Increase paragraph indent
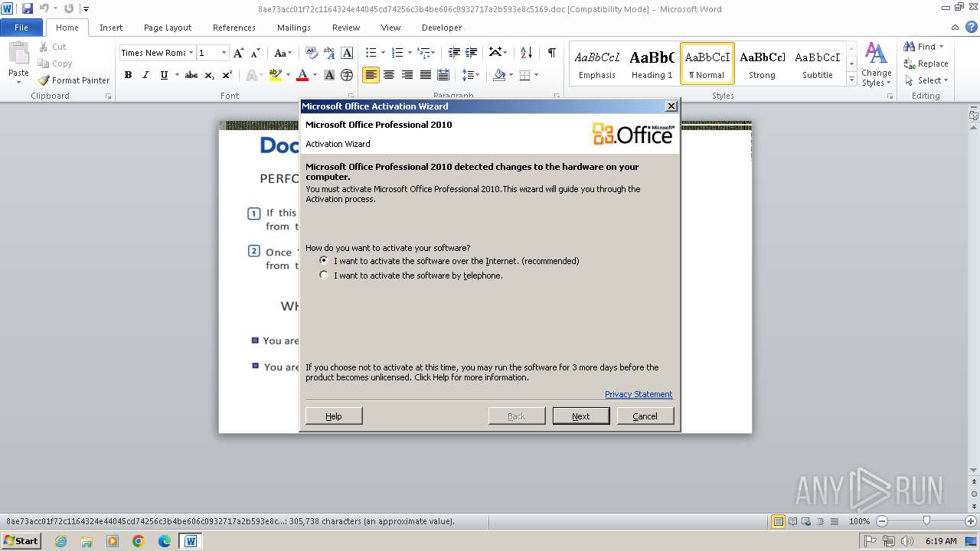 coord(472,53)
